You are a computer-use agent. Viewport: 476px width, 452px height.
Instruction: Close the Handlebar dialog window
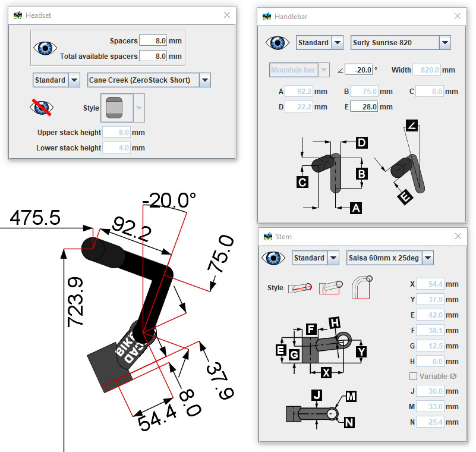[x=456, y=16]
